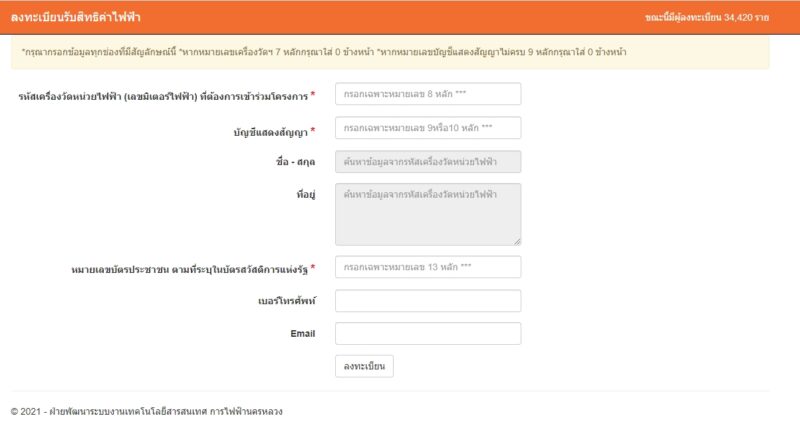Click the ลงทะเบียน register button

[364, 366]
